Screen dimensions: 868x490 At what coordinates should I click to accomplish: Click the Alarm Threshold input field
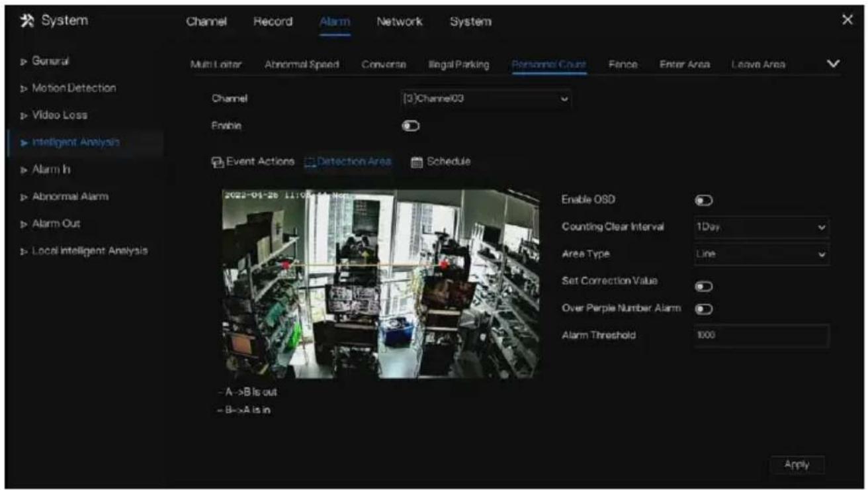pos(761,336)
